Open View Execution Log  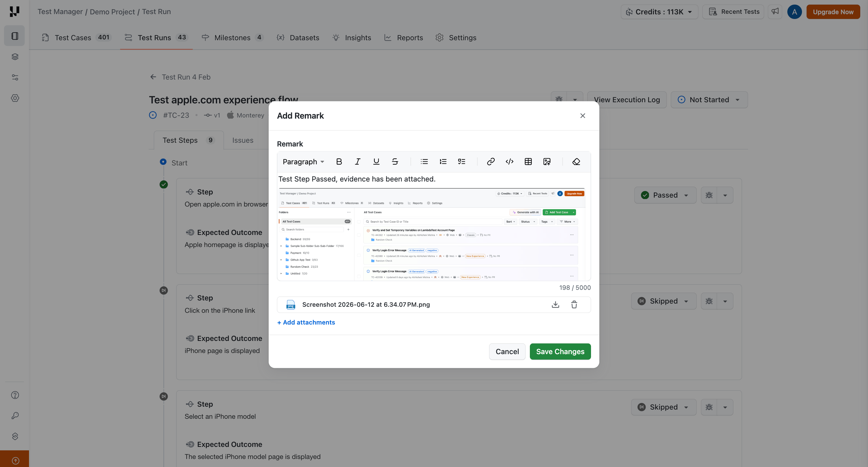[627, 100]
